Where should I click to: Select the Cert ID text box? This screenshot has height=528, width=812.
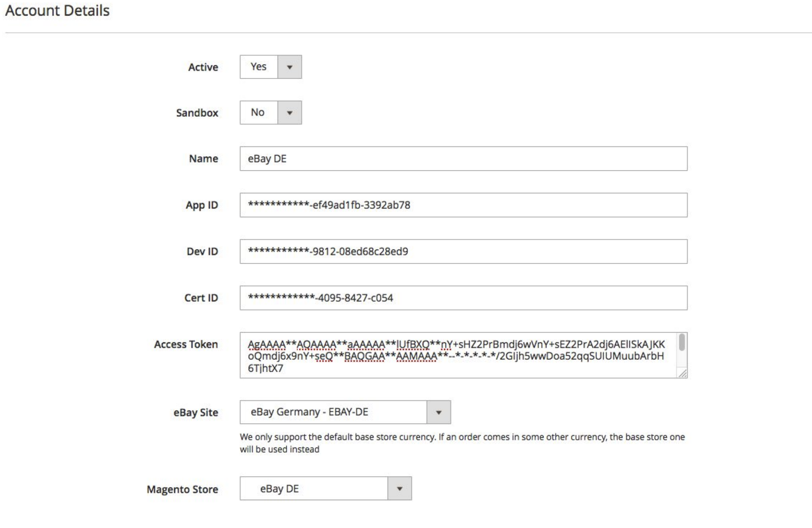(463, 298)
